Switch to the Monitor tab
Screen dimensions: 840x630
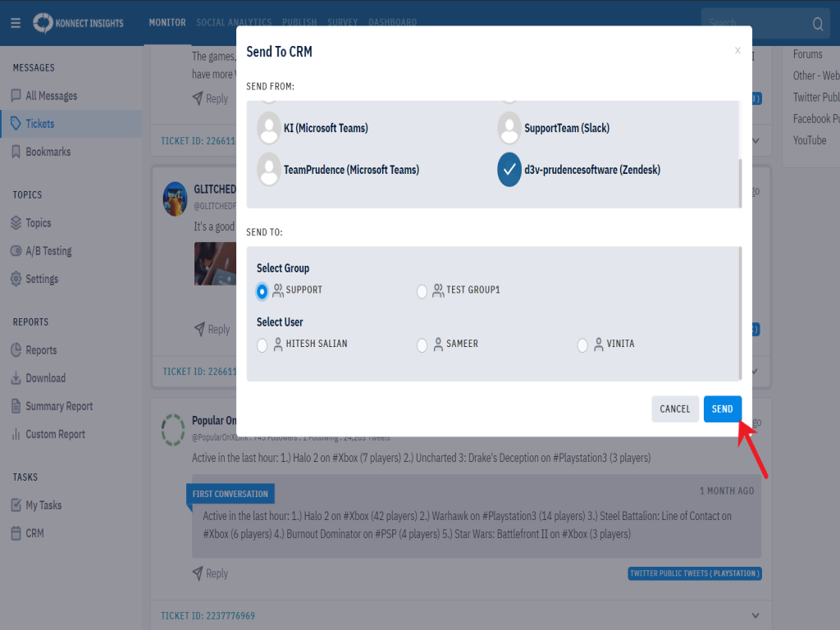[167, 23]
